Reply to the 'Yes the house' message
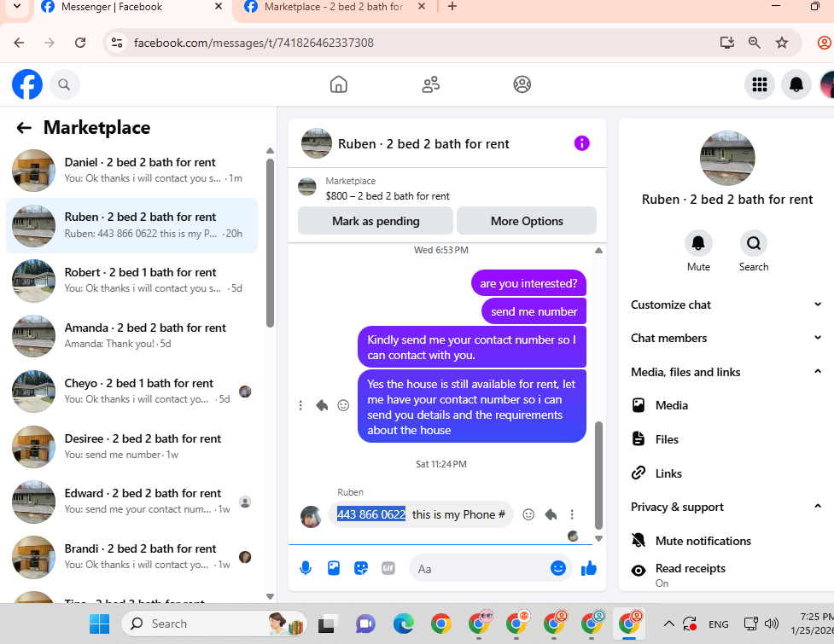 322,405
